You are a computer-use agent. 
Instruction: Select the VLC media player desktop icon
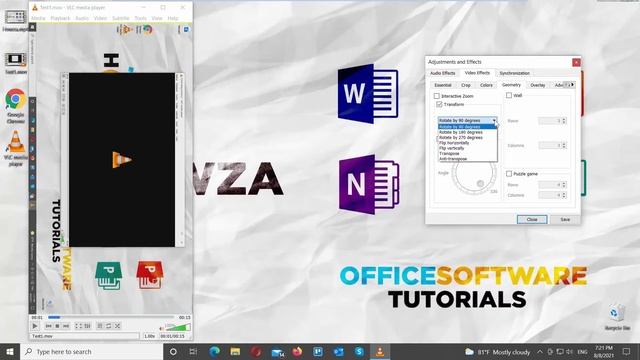(16, 149)
